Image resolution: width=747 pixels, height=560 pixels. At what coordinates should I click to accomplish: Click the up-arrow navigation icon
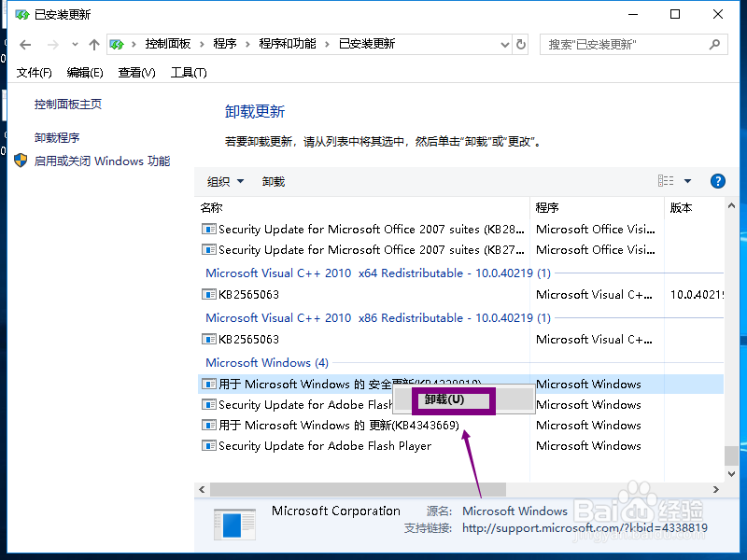click(x=93, y=44)
